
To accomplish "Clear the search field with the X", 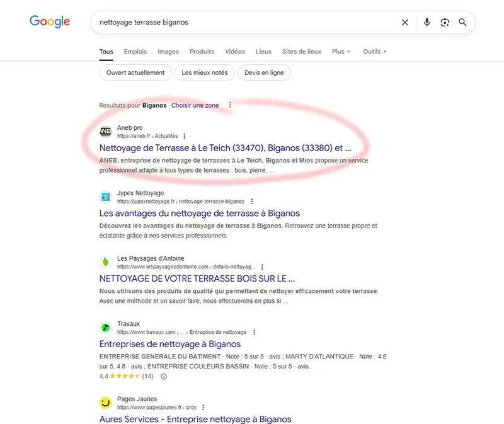I will click(404, 22).
